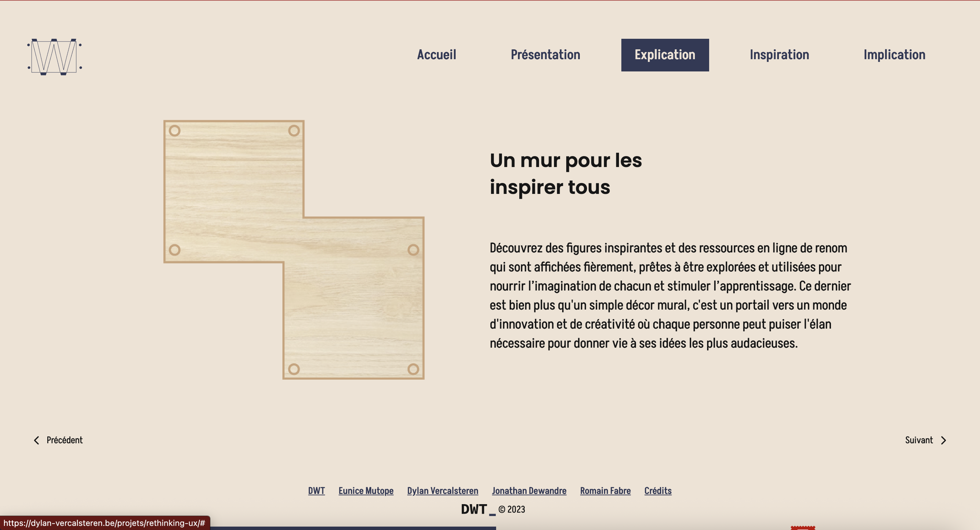This screenshot has width=980, height=530.
Task: Open the DWT footer link
Action: [x=316, y=491]
